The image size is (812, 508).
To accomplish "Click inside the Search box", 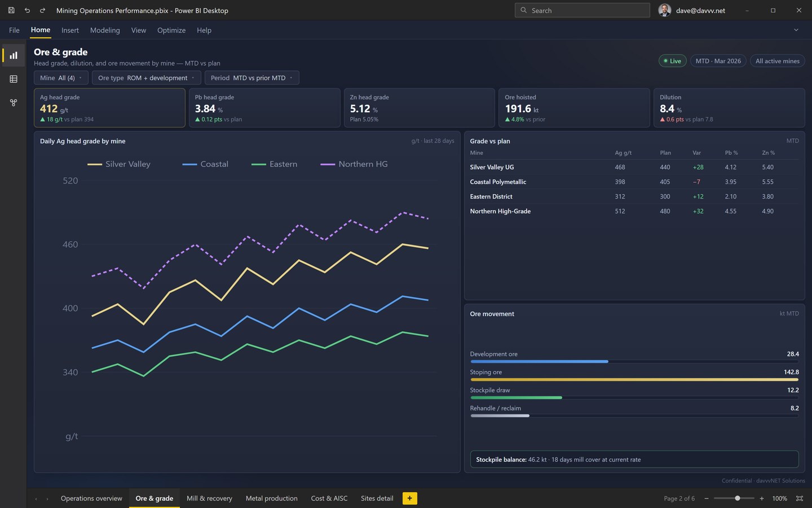I will pos(582,10).
